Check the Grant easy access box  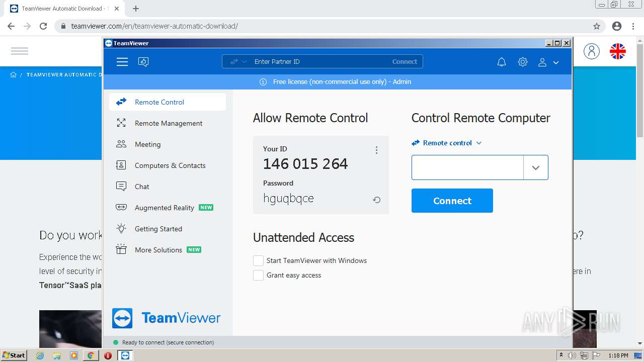[x=258, y=275]
